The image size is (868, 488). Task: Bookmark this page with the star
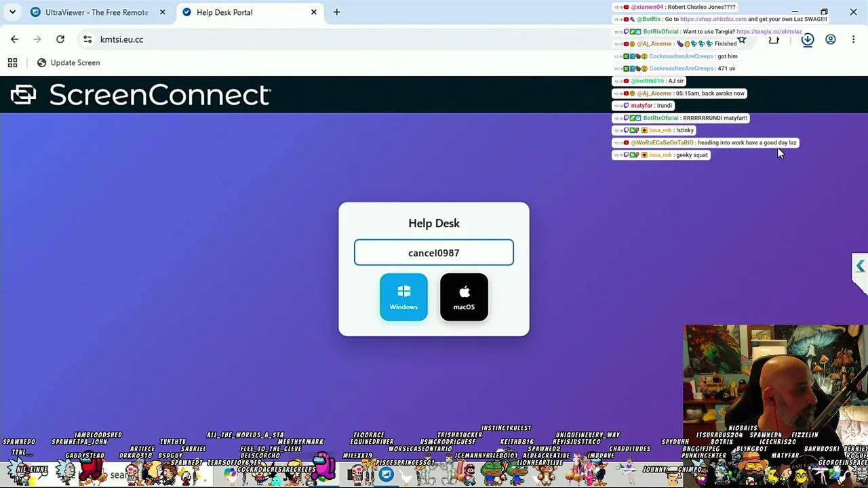point(742,40)
